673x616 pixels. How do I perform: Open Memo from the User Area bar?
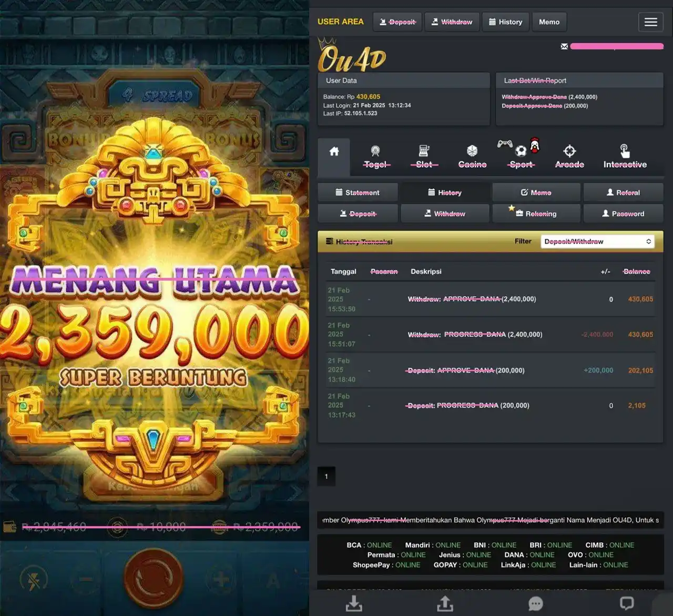click(x=549, y=22)
